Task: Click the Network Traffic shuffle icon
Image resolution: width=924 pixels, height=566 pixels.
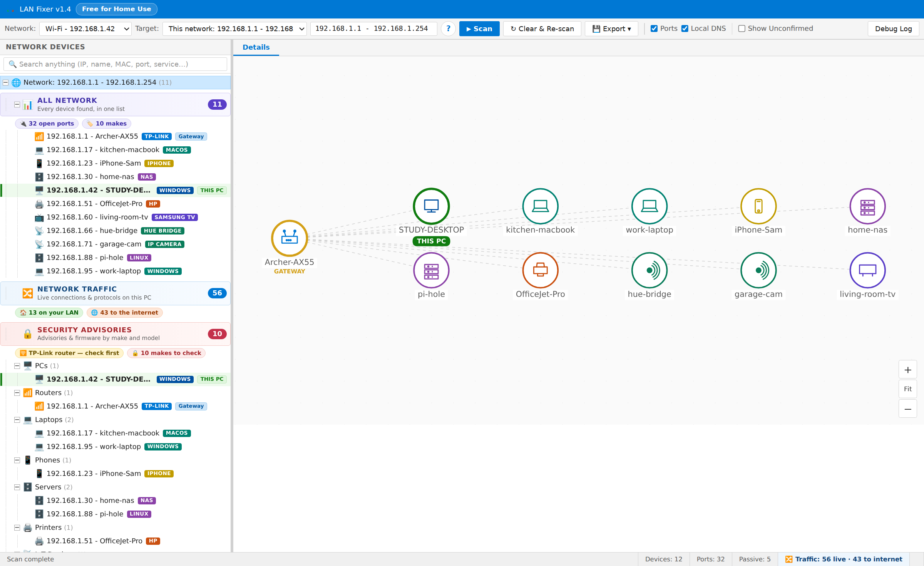Action: (x=27, y=293)
